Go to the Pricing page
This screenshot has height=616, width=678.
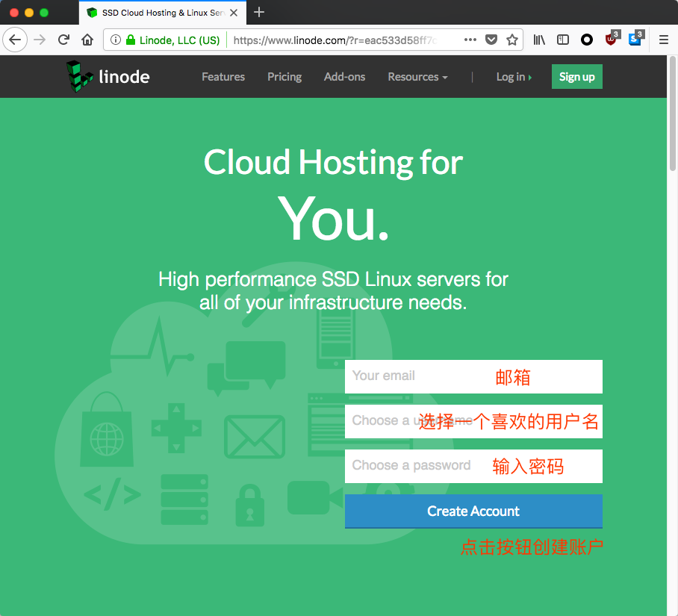[284, 76]
